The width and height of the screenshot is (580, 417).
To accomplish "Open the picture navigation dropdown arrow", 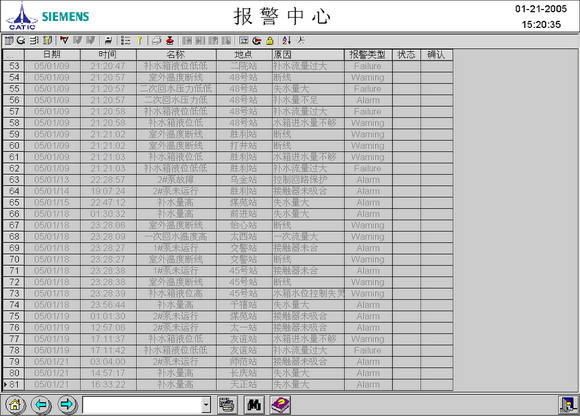I will [x=206, y=405].
